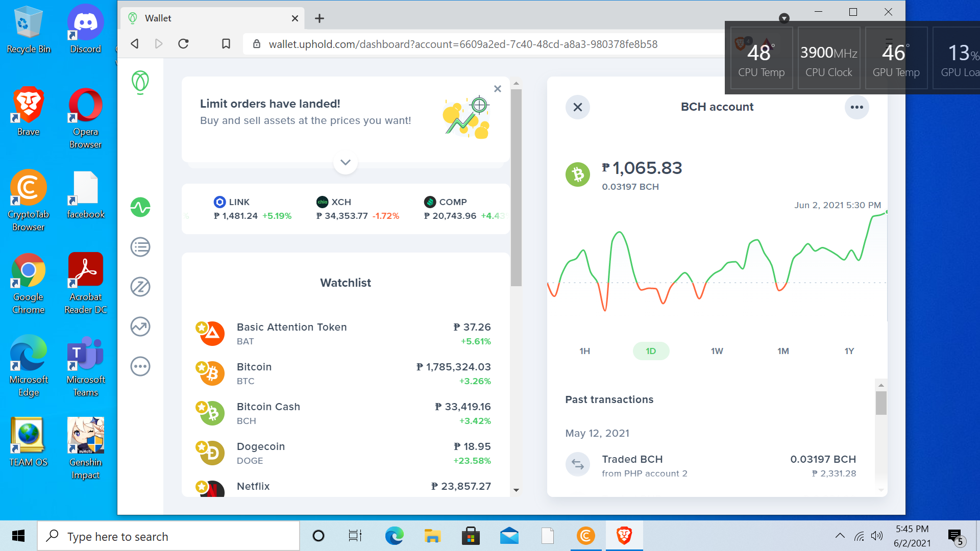
Task: Toggle favorite star on Bitcoin Cash
Action: coord(202,407)
